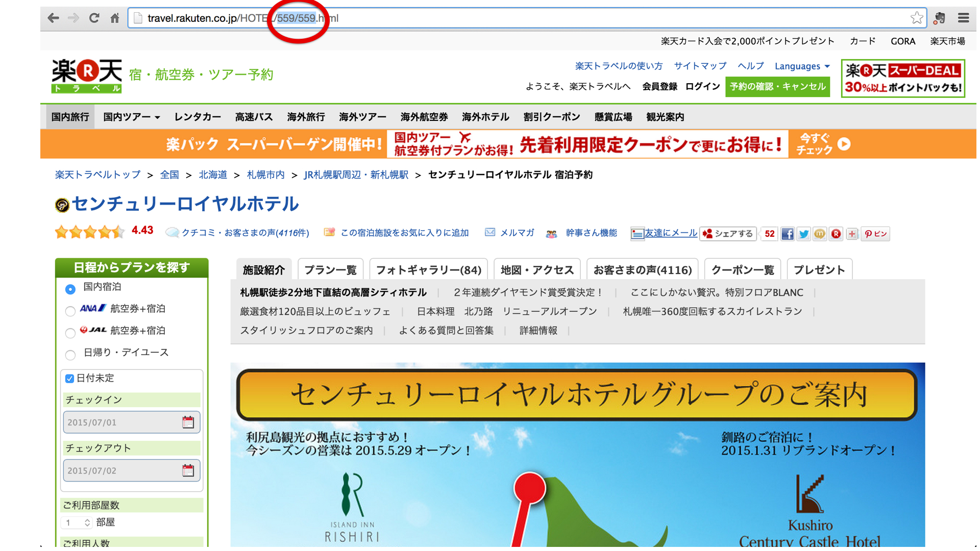Click the ログイン link

pyautogui.click(x=702, y=87)
